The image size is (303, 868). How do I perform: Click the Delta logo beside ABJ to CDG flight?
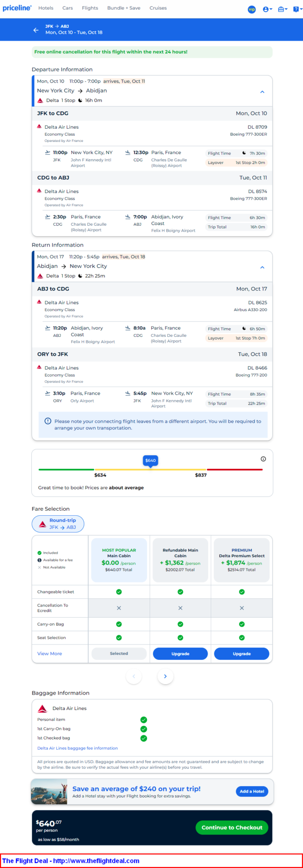click(39, 302)
